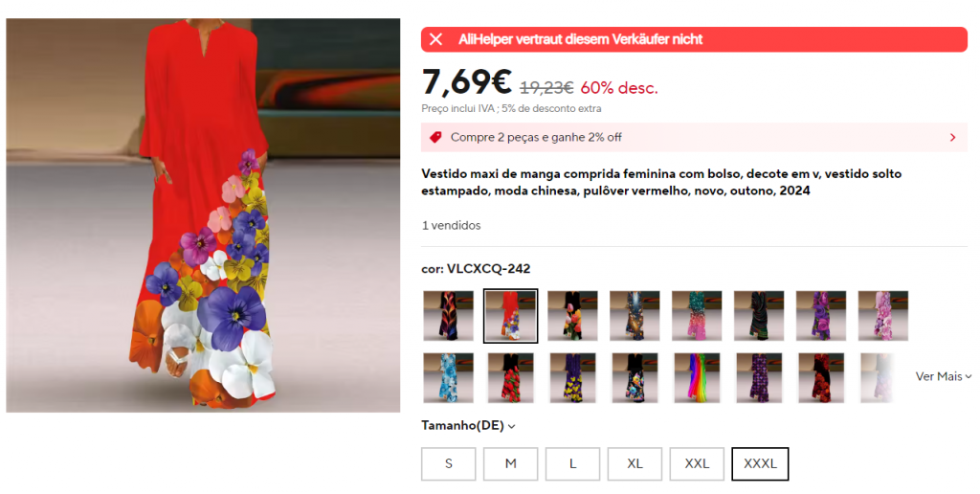Expand Ver Mais color options
980x494 pixels.
pos(943,376)
